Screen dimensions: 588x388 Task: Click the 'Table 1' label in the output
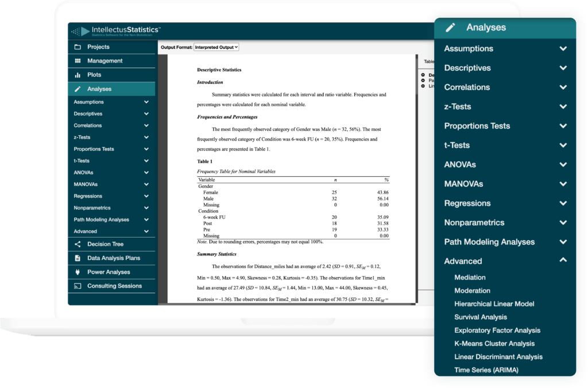[x=205, y=162]
